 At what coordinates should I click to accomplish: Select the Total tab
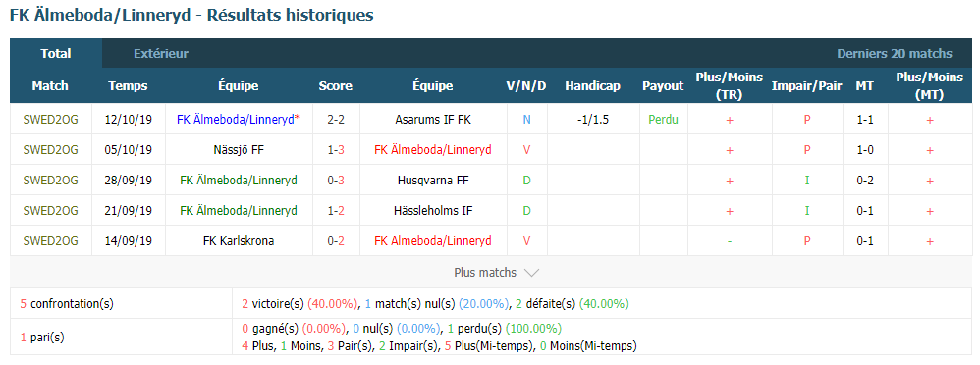[56, 54]
